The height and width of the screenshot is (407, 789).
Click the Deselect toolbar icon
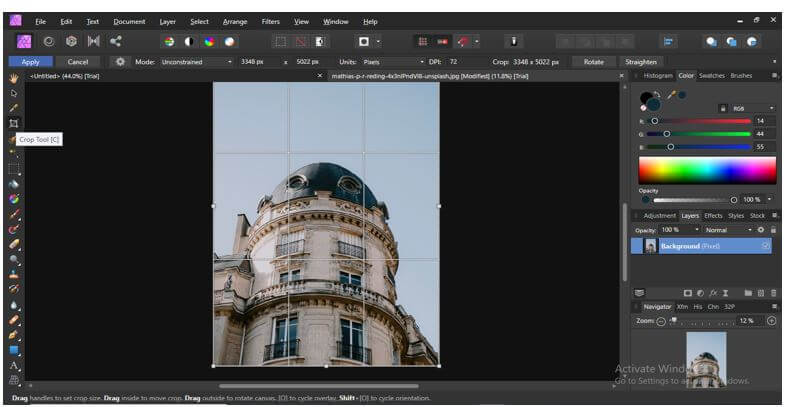coord(300,42)
